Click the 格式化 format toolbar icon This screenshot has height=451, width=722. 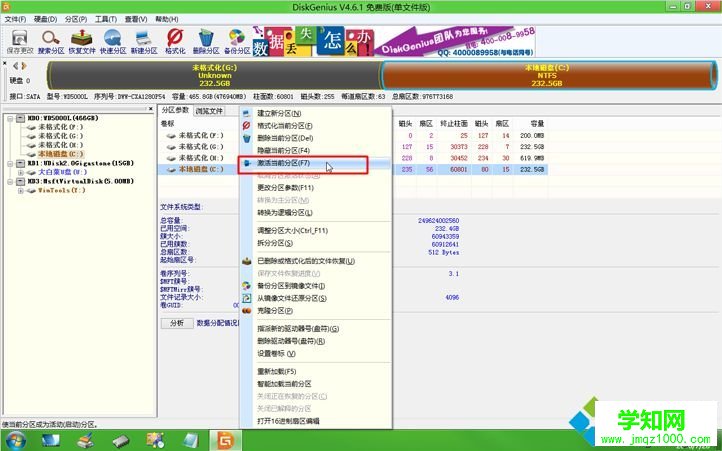coord(175,42)
